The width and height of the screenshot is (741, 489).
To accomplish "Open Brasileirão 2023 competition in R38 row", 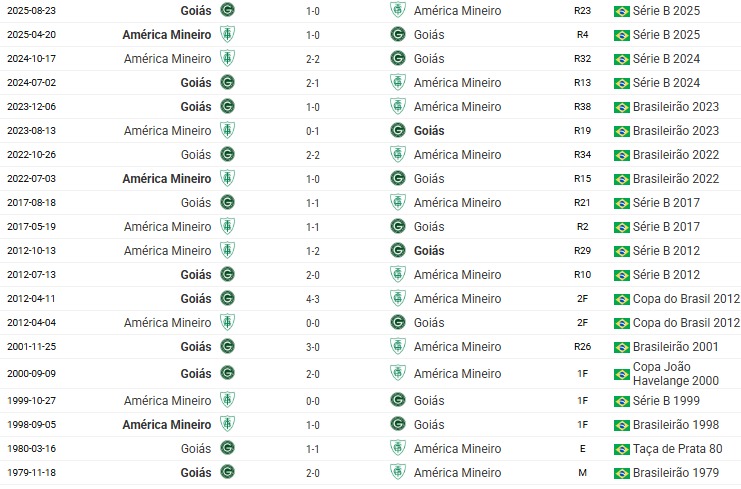I will pos(677,107).
